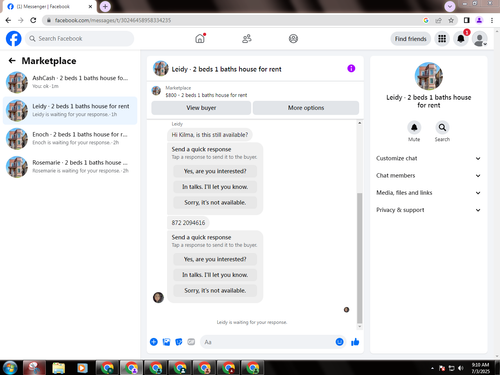The height and width of the screenshot is (375, 500).
Task: Expand the Privacy & support section
Action: pos(428,210)
